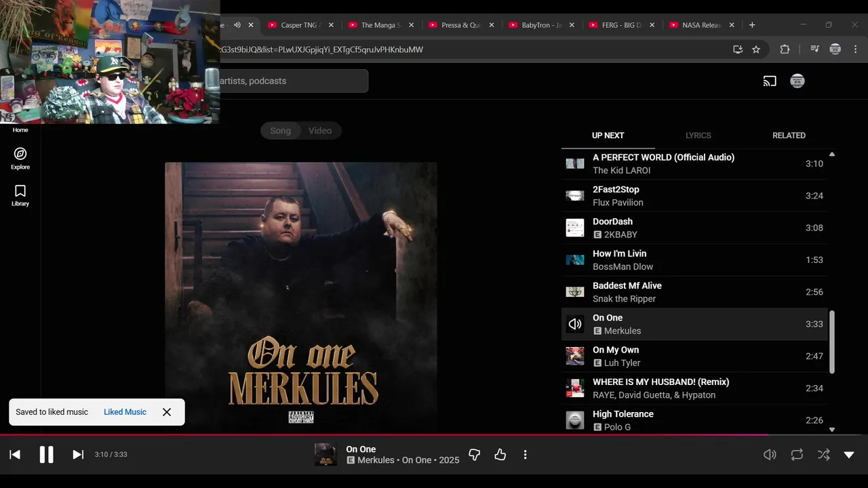Close the Casper TNG browser tab
The image size is (868, 488).
pyautogui.click(x=331, y=25)
